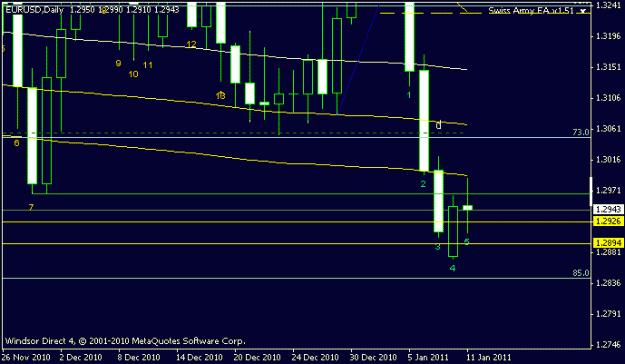
Task: Click the 11 Jan 2011 date label
Action: (489, 357)
